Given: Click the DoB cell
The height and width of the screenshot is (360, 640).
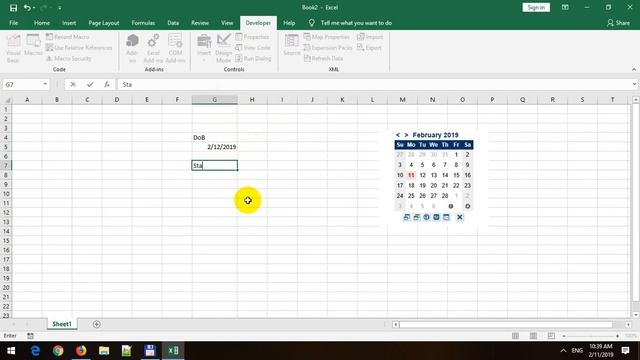Looking at the screenshot, I should point(214,138).
